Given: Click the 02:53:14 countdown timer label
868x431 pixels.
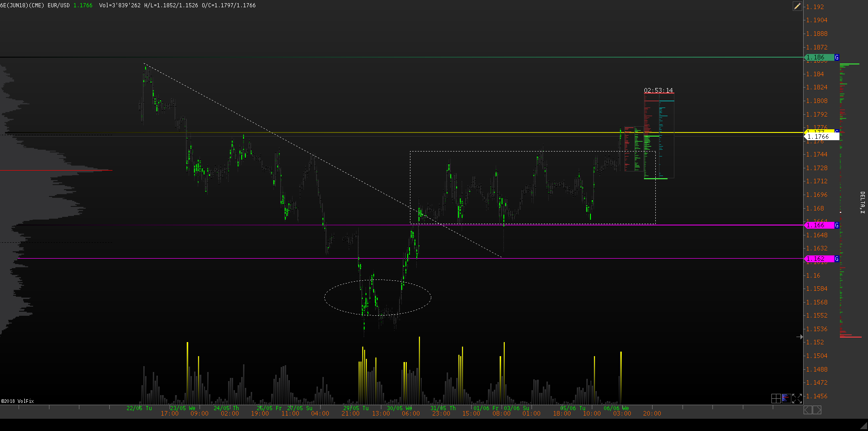Looking at the screenshot, I should tap(658, 90).
